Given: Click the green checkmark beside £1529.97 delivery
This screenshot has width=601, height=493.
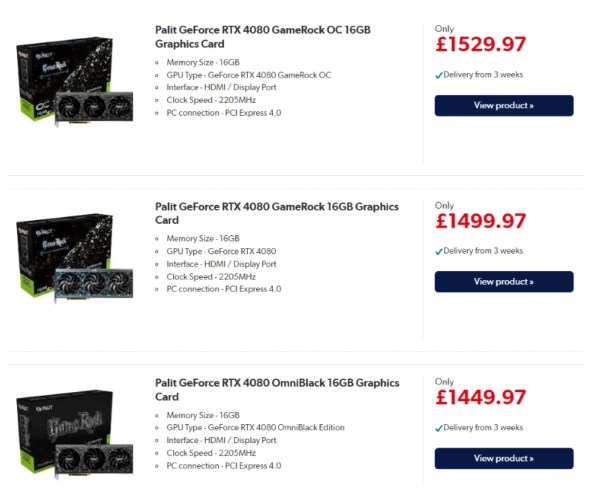Looking at the screenshot, I should (x=438, y=75).
